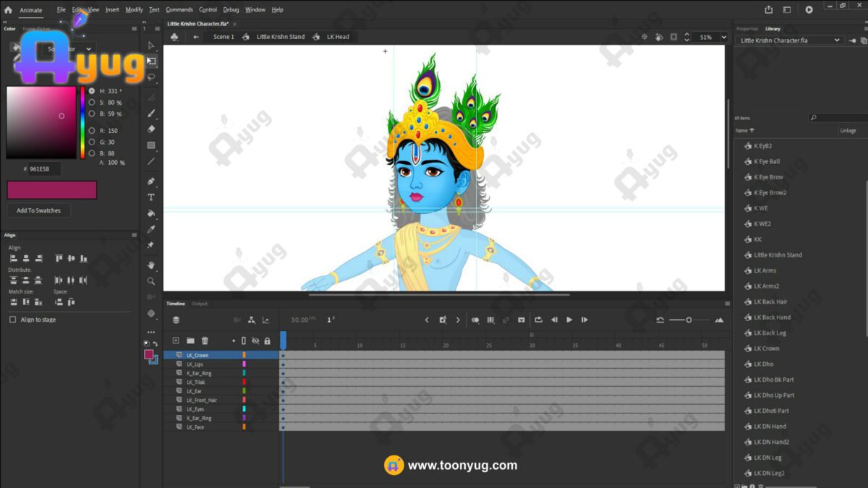
Task: Toggle lock all layers padlock icon
Action: coord(267,341)
